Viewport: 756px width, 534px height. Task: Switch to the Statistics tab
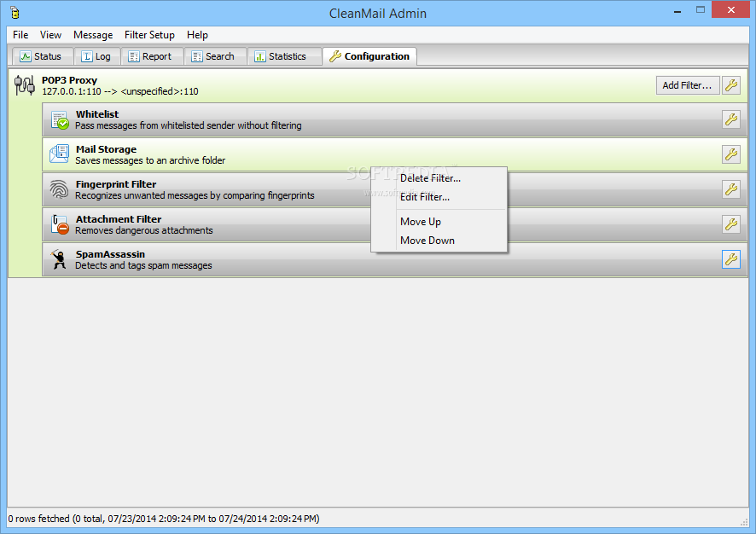(x=284, y=56)
